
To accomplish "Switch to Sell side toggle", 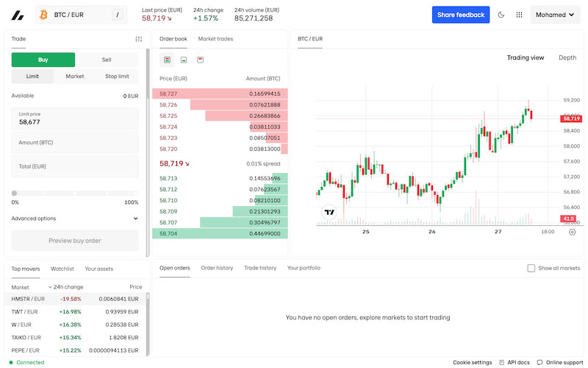I will point(107,60).
